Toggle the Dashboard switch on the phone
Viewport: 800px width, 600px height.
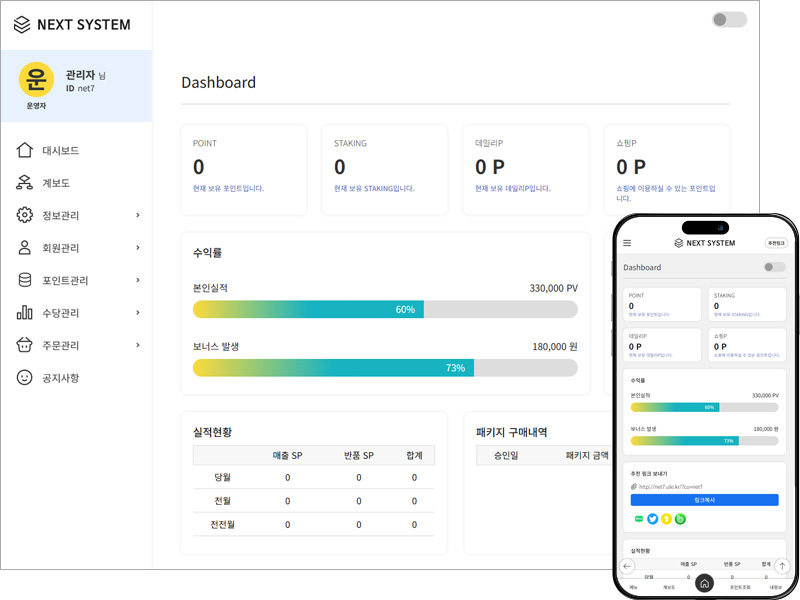[x=773, y=267]
